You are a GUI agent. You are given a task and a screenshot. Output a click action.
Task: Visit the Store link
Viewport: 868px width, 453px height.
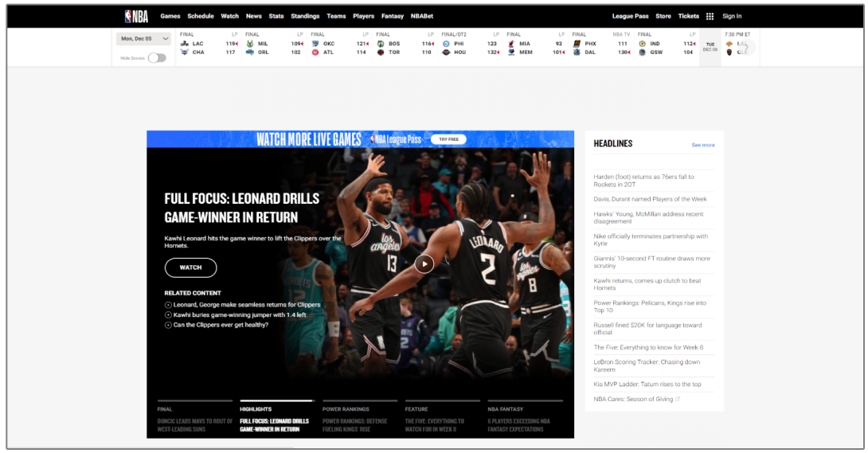(663, 16)
